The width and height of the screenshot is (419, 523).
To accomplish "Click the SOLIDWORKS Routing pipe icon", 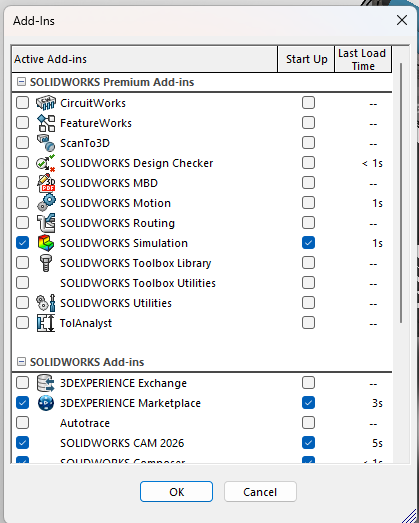I will tap(46, 223).
